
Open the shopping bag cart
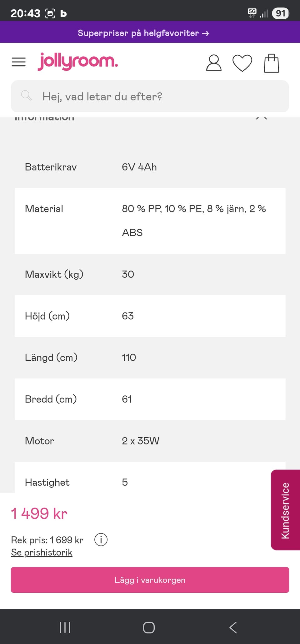click(x=271, y=63)
